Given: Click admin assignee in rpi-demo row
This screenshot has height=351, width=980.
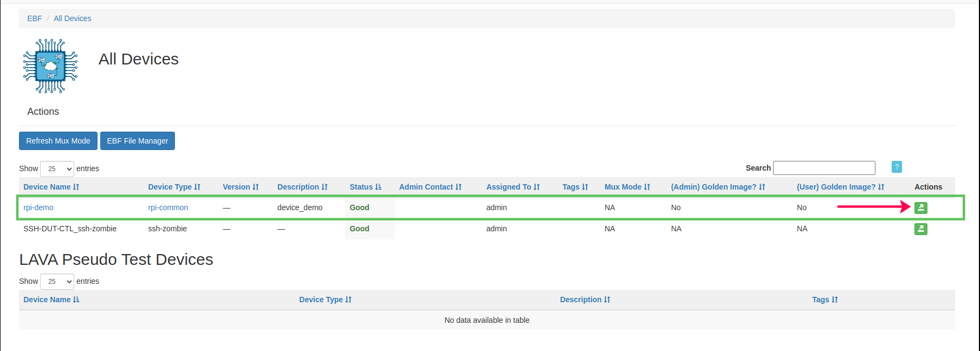Looking at the screenshot, I should pyautogui.click(x=496, y=207).
